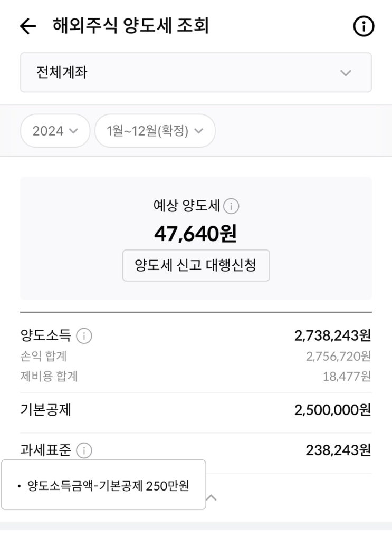
Task: Change the 2024 year selector
Action: click(x=55, y=131)
